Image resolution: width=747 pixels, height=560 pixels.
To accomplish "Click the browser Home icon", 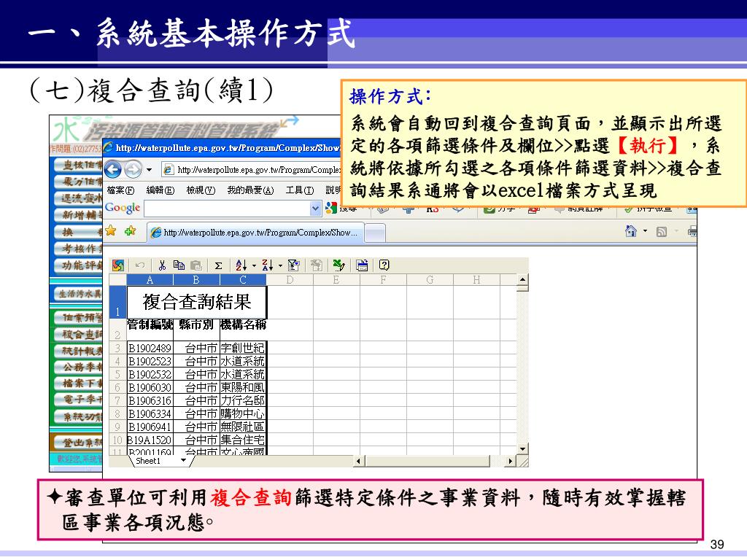I will (631, 231).
